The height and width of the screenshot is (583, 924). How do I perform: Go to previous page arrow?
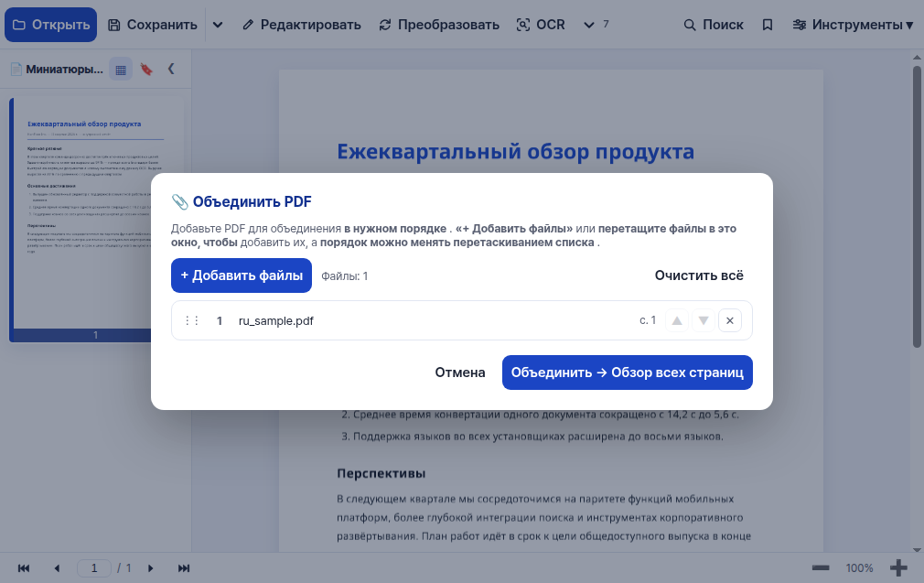57,568
